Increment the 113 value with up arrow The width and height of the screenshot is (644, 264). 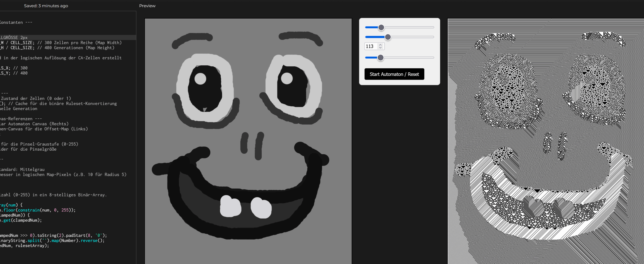point(380,45)
